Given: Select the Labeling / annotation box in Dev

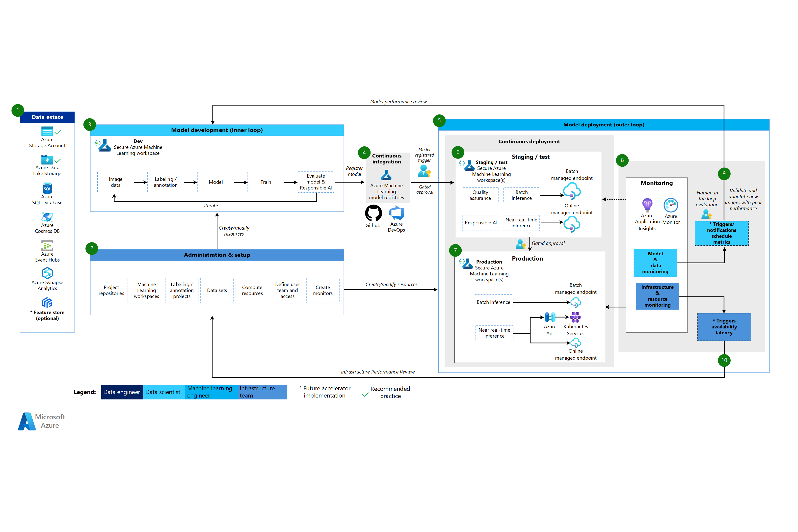Looking at the screenshot, I should pyautogui.click(x=166, y=182).
